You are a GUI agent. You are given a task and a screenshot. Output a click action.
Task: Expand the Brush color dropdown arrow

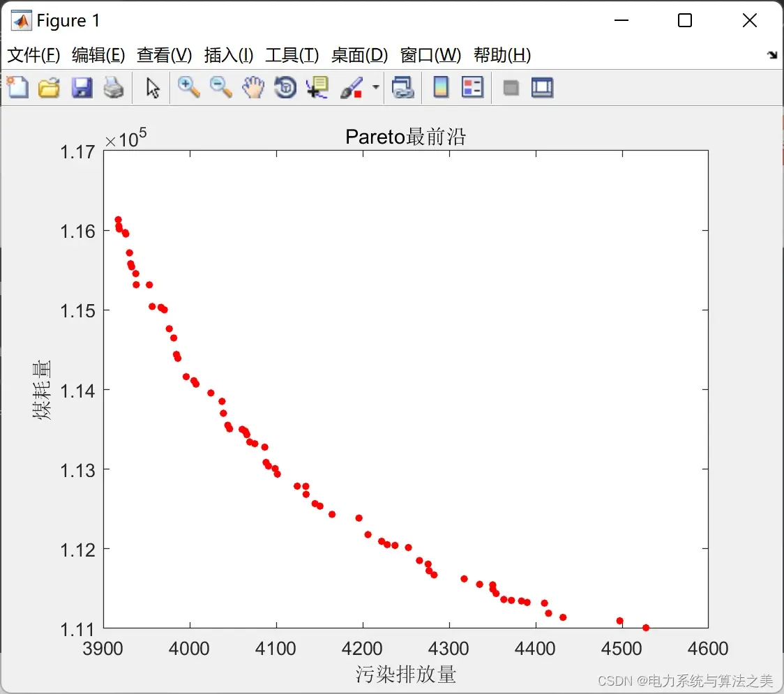(375, 87)
